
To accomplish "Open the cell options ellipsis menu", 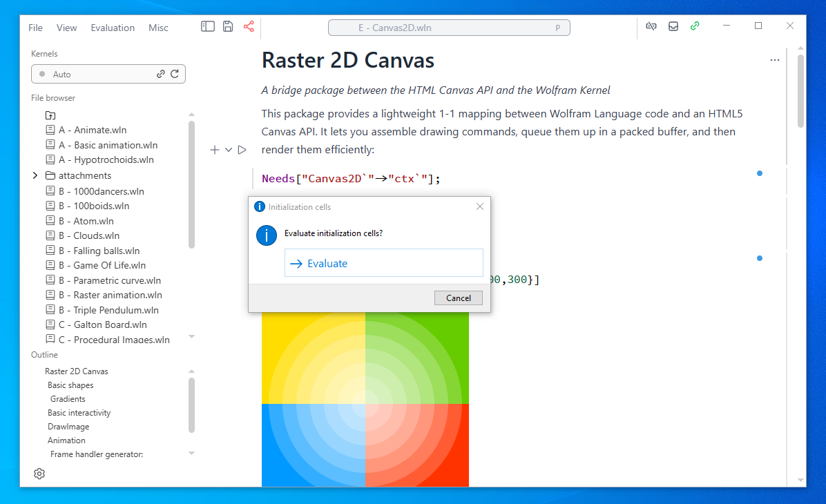I will click(x=774, y=60).
